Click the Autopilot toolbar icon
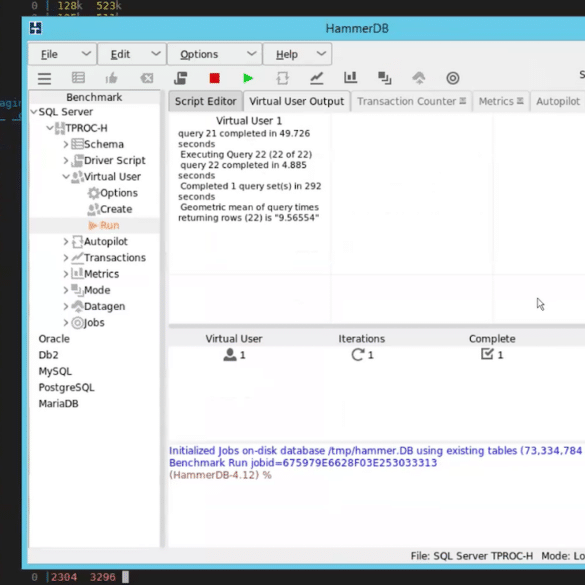 tap(282, 78)
